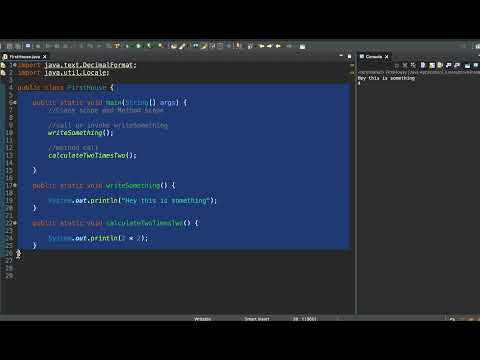Click the overview ruler marker for line 1
Viewport: 480px width, 360px height.
pyautogui.click(x=352, y=65)
